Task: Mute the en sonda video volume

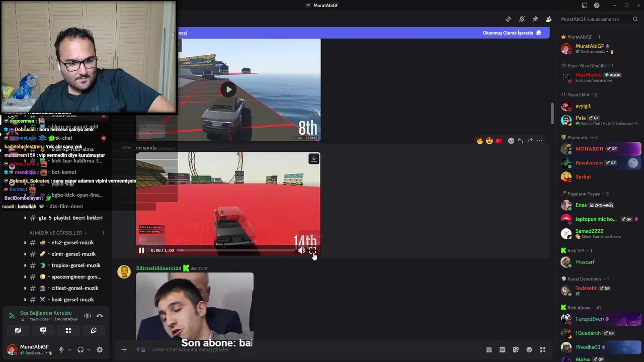Action: tap(301, 250)
